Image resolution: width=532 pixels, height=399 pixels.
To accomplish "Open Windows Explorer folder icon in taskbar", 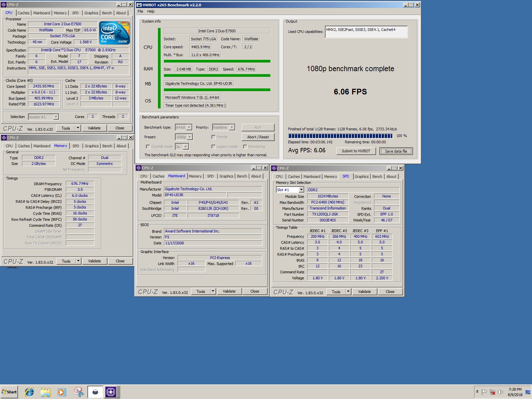I will (46, 392).
